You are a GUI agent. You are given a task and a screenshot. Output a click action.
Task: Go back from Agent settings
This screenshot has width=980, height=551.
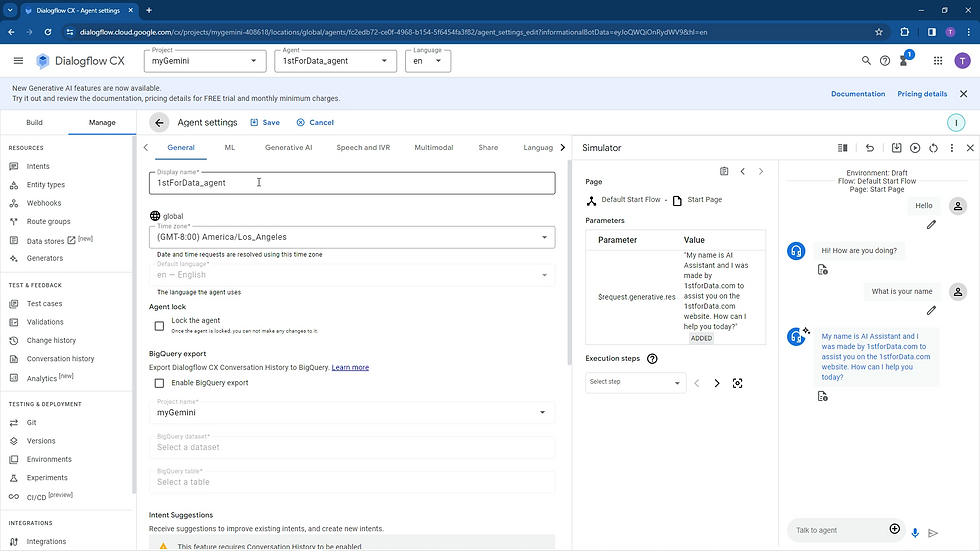(159, 122)
